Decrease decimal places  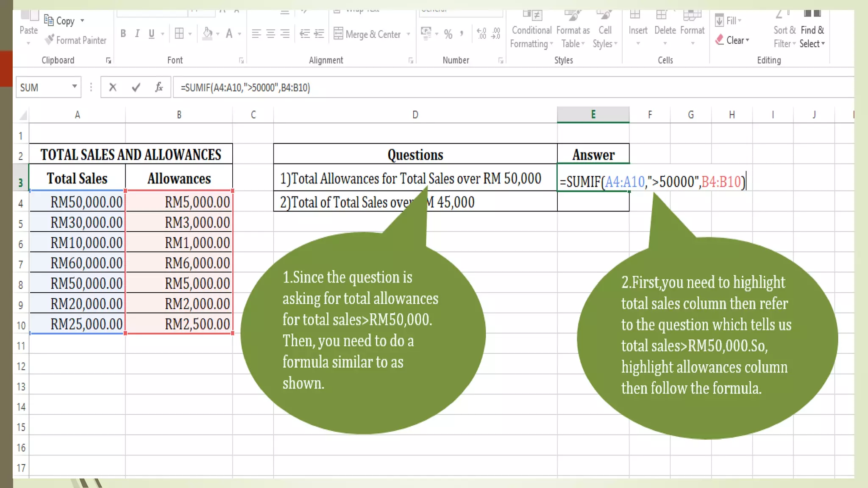click(x=496, y=33)
